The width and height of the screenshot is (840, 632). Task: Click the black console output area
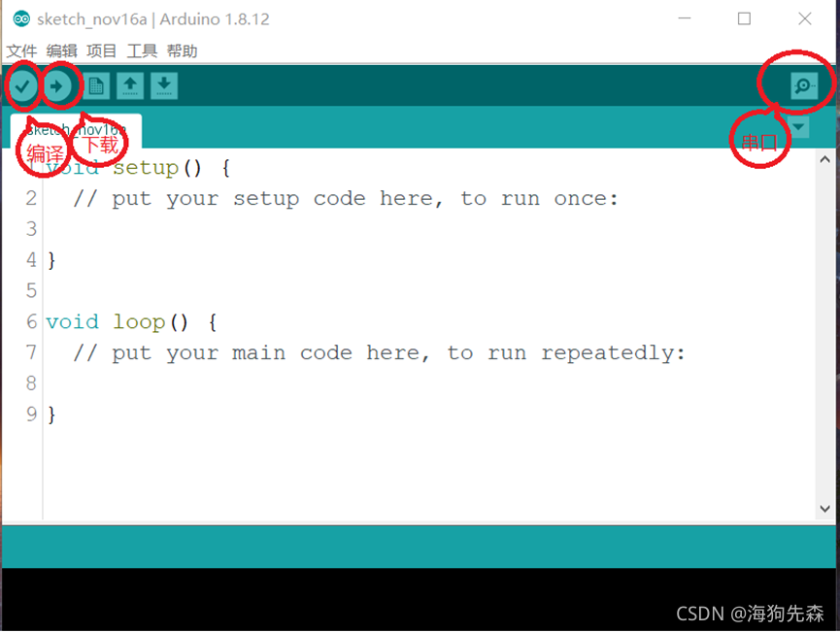pyautogui.click(x=419, y=599)
